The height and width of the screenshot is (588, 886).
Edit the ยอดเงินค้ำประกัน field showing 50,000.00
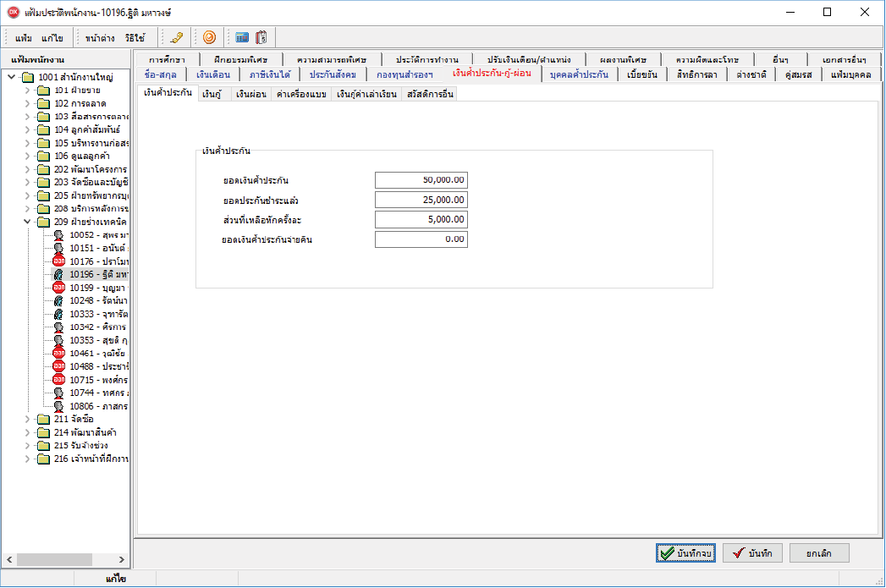(421, 180)
